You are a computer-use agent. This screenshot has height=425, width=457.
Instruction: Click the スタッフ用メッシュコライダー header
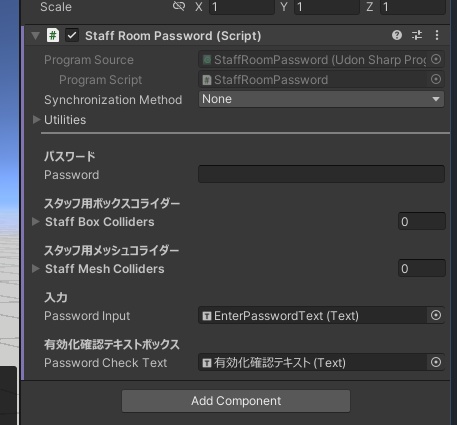(x=112, y=250)
